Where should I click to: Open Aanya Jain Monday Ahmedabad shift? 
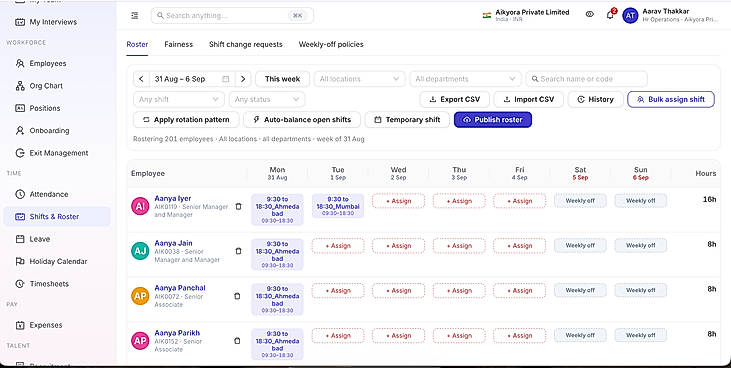[277, 255]
